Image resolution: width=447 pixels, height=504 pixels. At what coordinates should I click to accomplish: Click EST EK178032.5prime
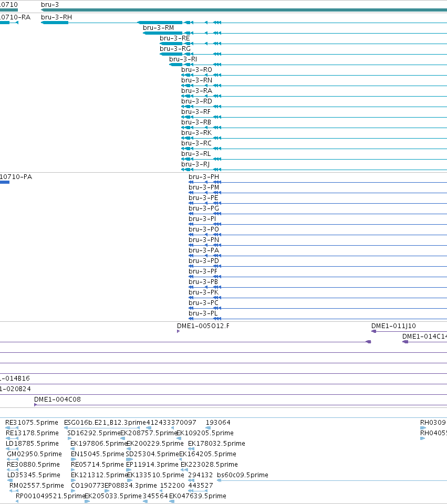point(217,444)
